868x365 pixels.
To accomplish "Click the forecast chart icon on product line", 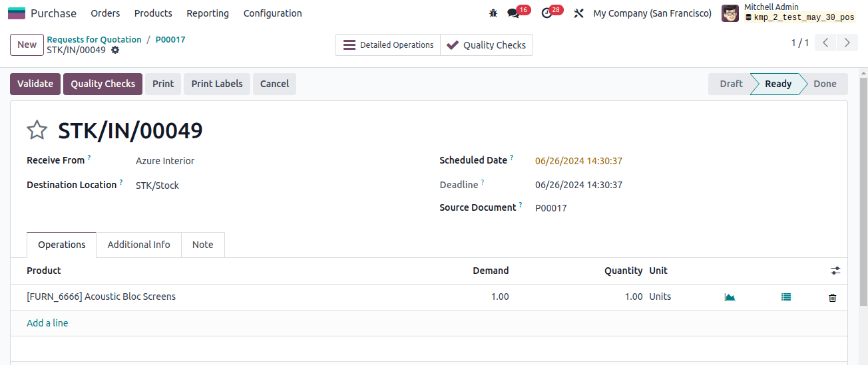I will coord(730,297).
